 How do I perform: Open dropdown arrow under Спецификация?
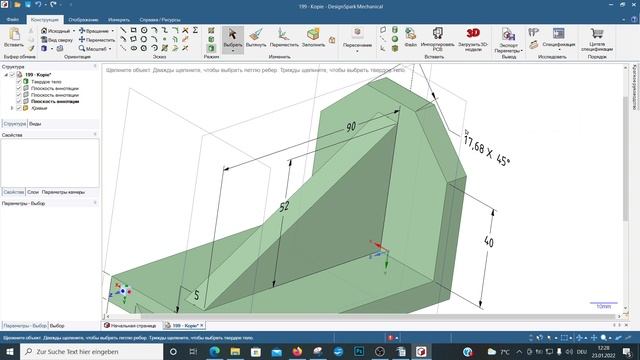click(x=559, y=50)
